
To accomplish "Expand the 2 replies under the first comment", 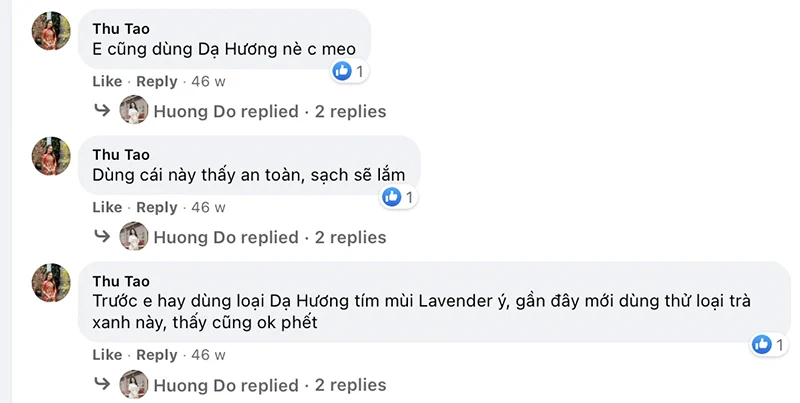I will pyautogui.click(x=350, y=111).
